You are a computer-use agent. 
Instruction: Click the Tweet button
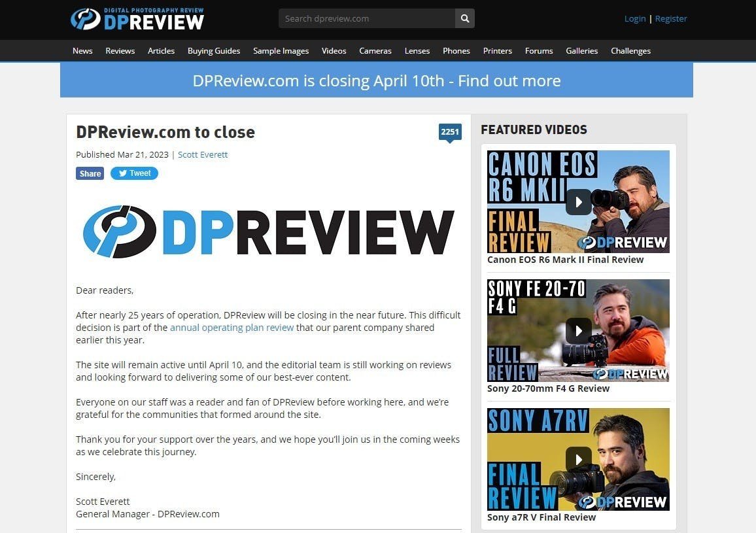[x=134, y=173]
